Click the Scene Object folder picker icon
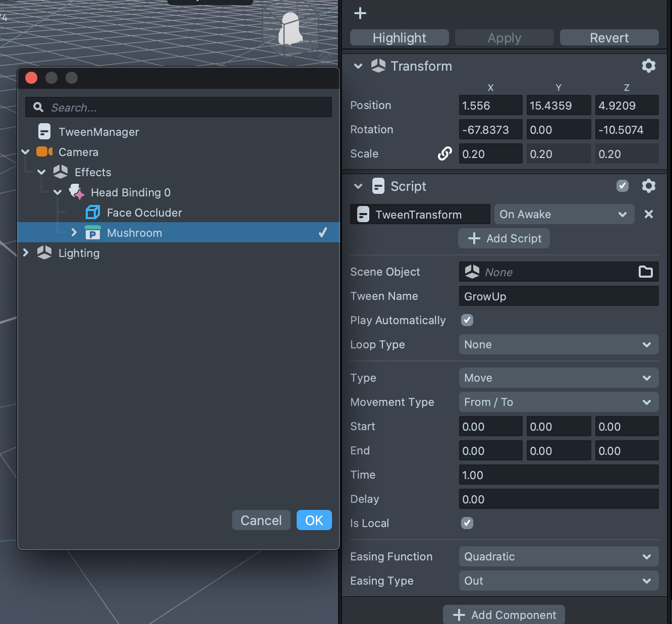Viewport: 672px width, 624px height. (x=645, y=272)
